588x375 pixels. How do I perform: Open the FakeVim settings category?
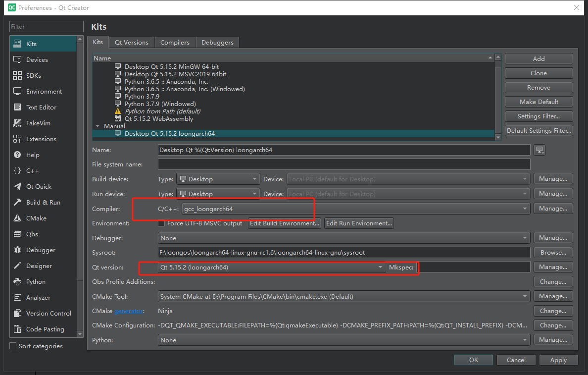tap(43, 123)
